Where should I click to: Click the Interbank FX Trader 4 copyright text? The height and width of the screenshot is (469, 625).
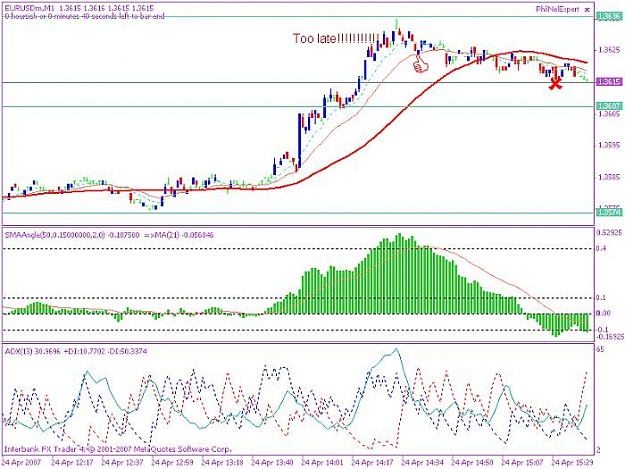click(118, 449)
